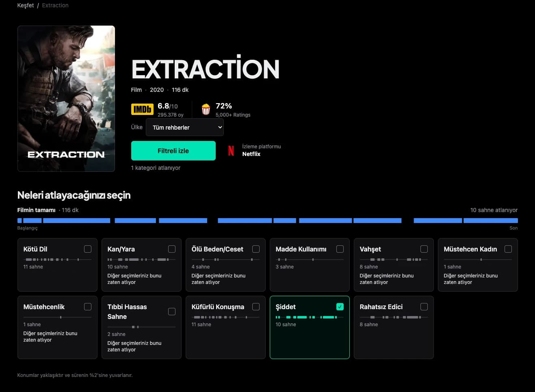Click the IMDb logo badge
The width and height of the screenshot is (535, 392).
pos(142,109)
